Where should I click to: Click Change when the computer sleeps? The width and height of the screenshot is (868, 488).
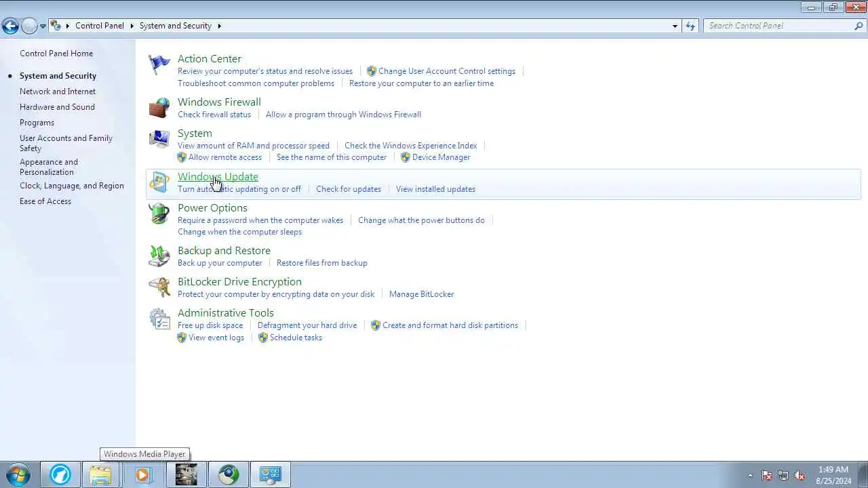(239, 232)
